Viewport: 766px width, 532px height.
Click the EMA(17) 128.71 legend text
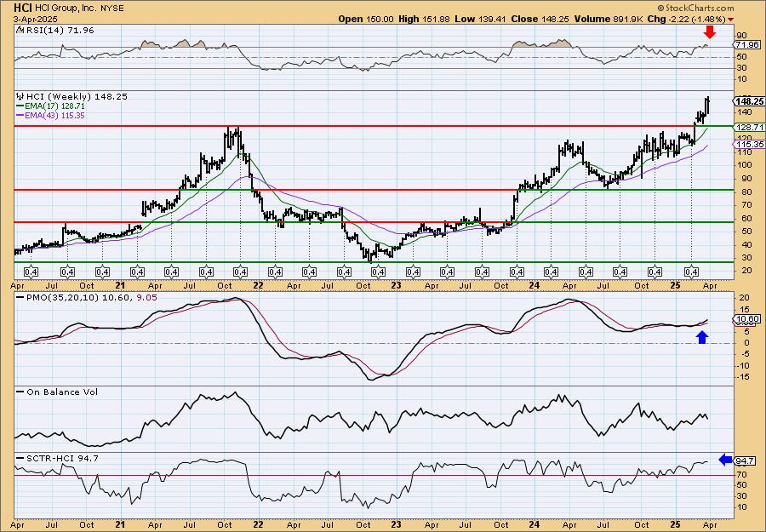click(x=54, y=106)
